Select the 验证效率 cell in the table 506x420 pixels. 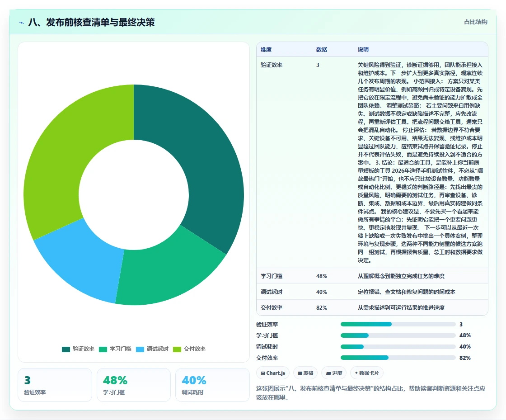point(272,65)
